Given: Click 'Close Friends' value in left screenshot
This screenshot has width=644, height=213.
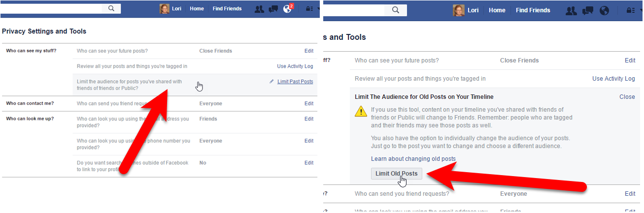Looking at the screenshot, I should coord(215,51).
